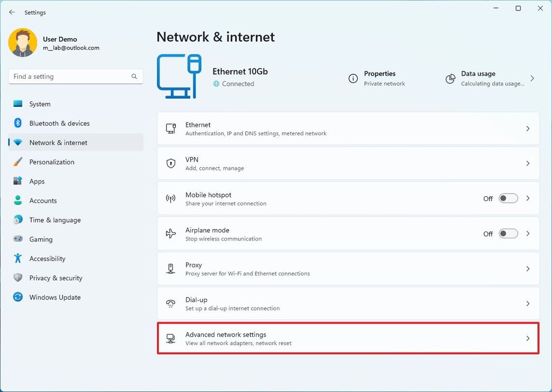Toggle Mobile hotspot on

click(x=507, y=198)
